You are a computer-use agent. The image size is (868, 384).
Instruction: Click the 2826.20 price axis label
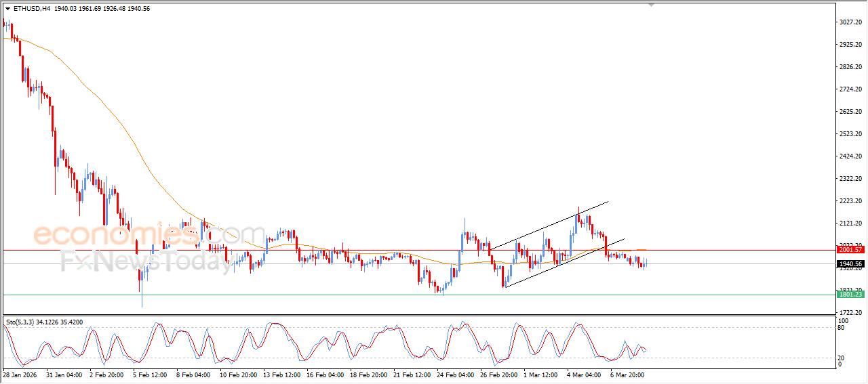[850, 67]
